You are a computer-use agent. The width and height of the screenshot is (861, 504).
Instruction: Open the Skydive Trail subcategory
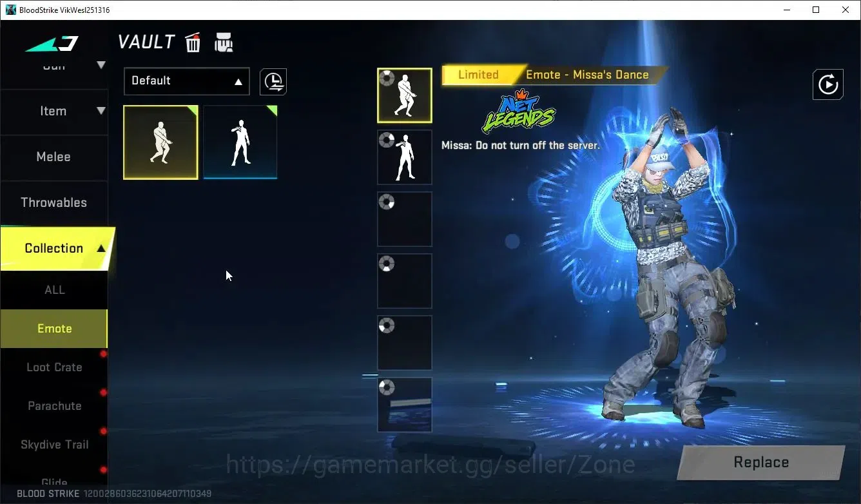[54, 445]
